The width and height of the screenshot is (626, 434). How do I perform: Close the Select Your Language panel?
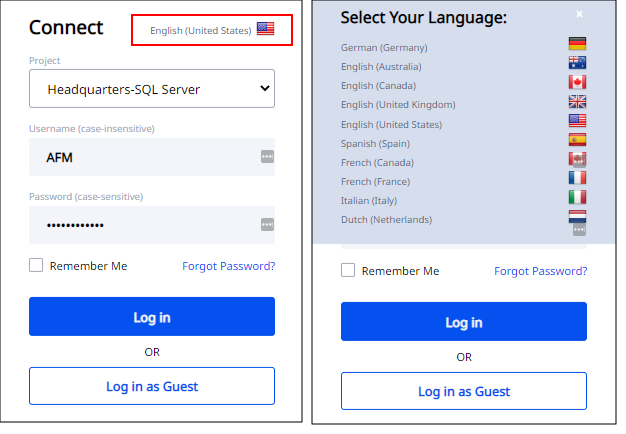(x=579, y=14)
